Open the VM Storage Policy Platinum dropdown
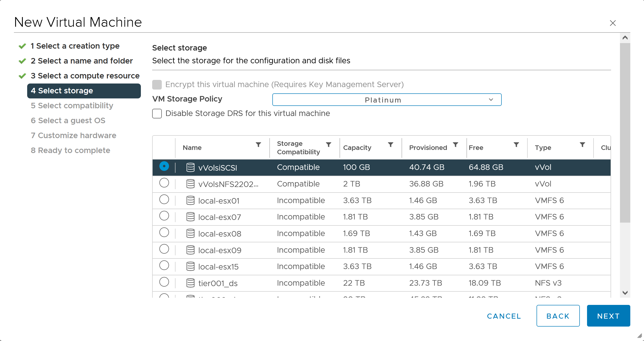 [x=387, y=100]
